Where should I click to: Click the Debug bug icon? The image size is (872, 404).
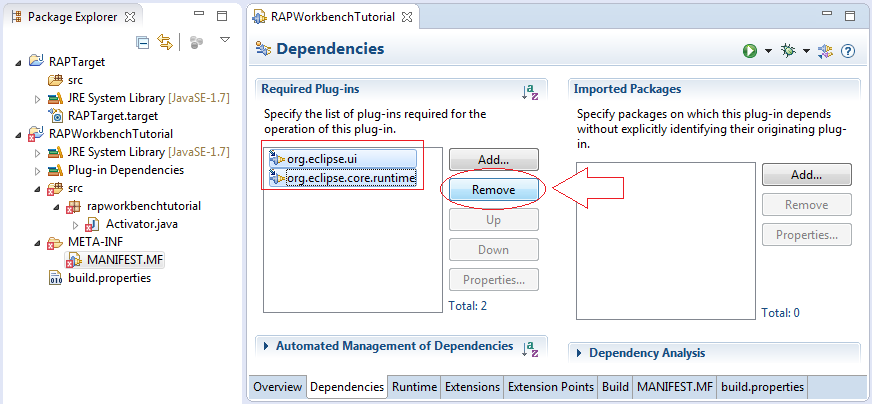[788, 51]
